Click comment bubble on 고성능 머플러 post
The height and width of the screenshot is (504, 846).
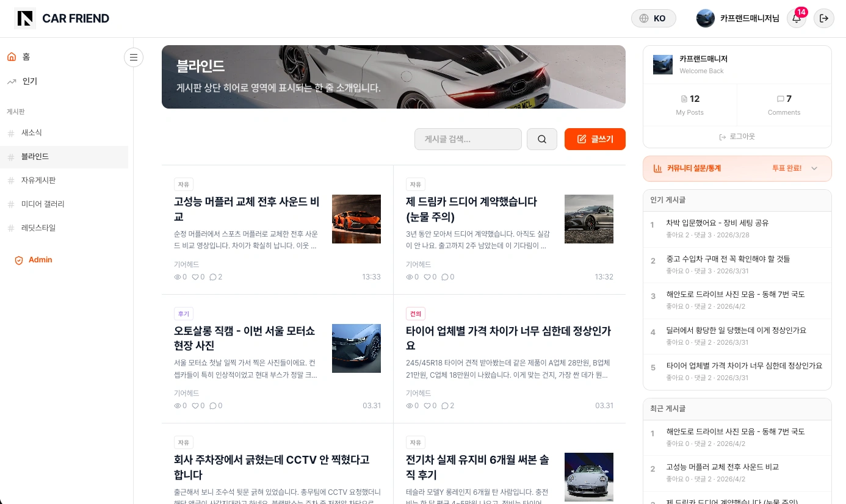click(213, 277)
